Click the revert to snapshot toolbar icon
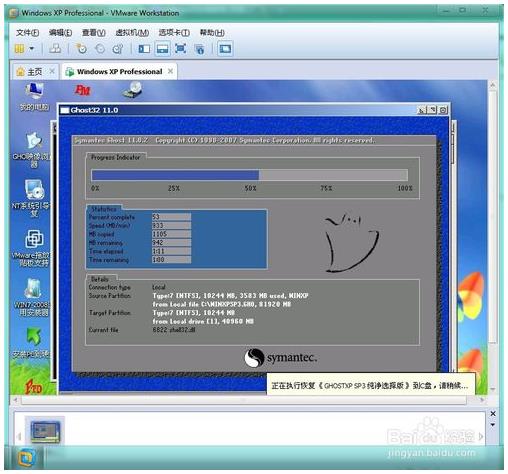This screenshot has height=474, width=508. coord(100,49)
